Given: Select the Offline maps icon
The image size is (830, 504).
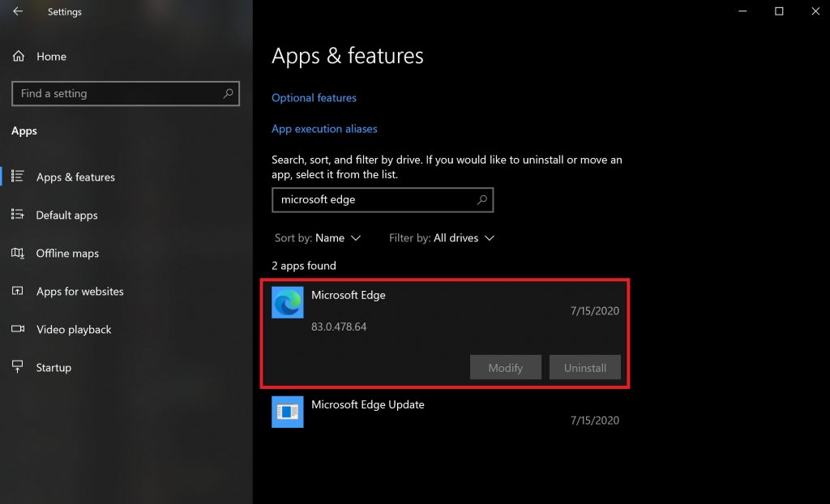Looking at the screenshot, I should coord(17,253).
